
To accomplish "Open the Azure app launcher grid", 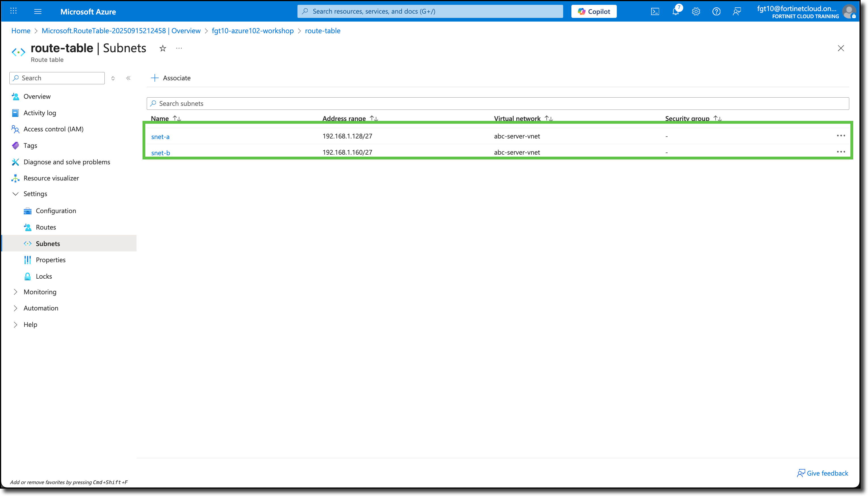I will click(x=13, y=11).
